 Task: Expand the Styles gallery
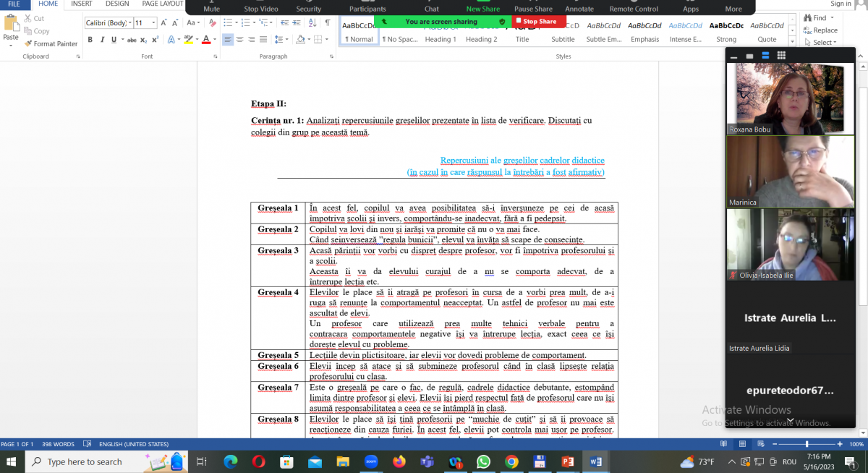(793, 43)
